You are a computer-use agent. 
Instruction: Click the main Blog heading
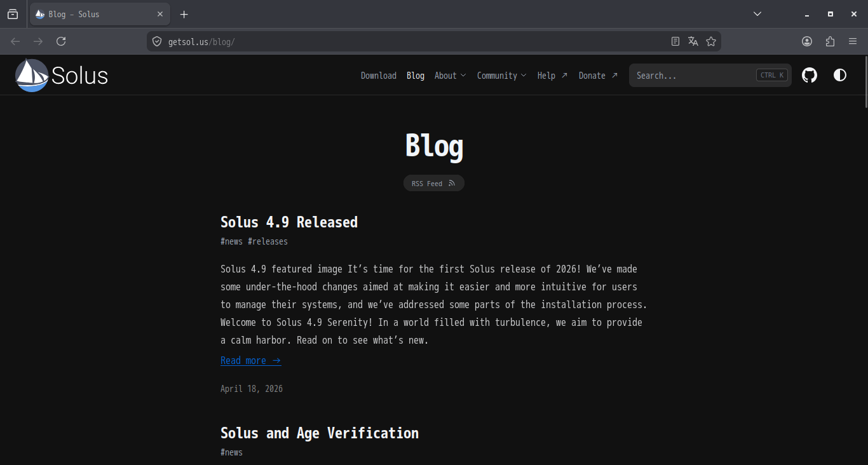(x=434, y=145)
